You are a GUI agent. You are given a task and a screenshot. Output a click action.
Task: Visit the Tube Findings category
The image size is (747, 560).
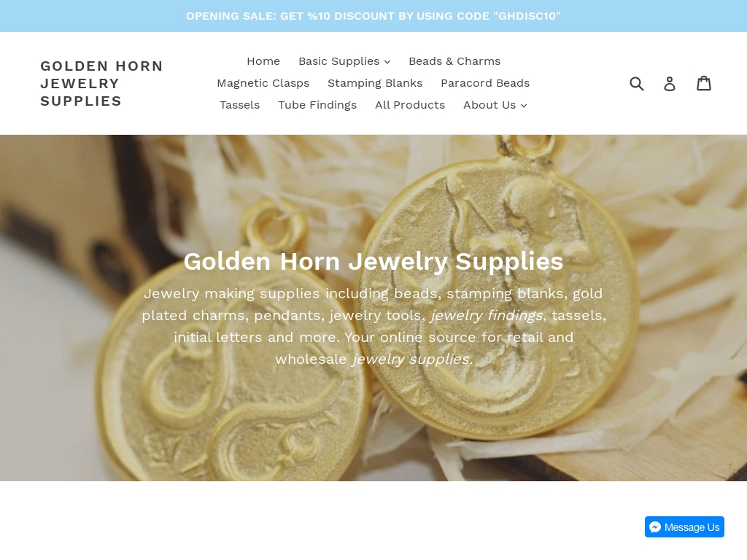[x=317, y=105]
